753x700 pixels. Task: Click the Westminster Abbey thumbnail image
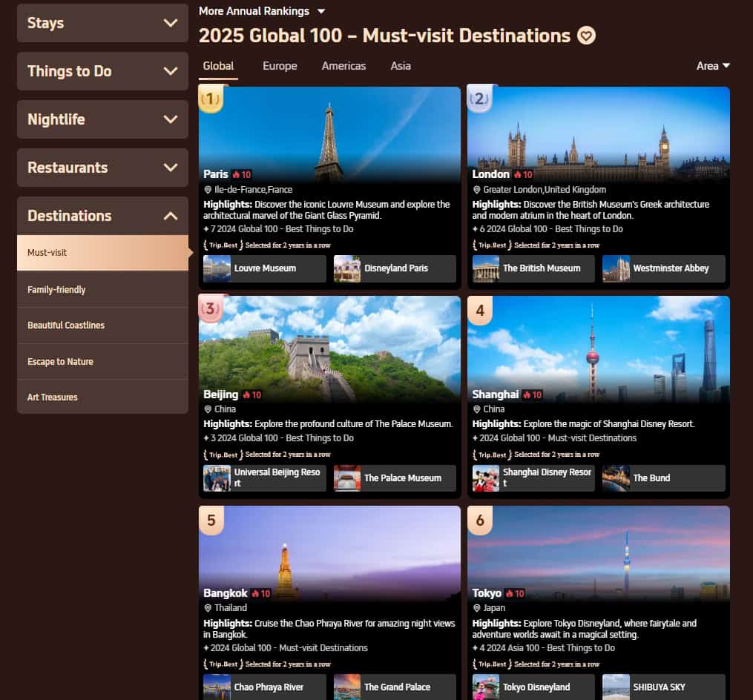(x=616, y=268)
